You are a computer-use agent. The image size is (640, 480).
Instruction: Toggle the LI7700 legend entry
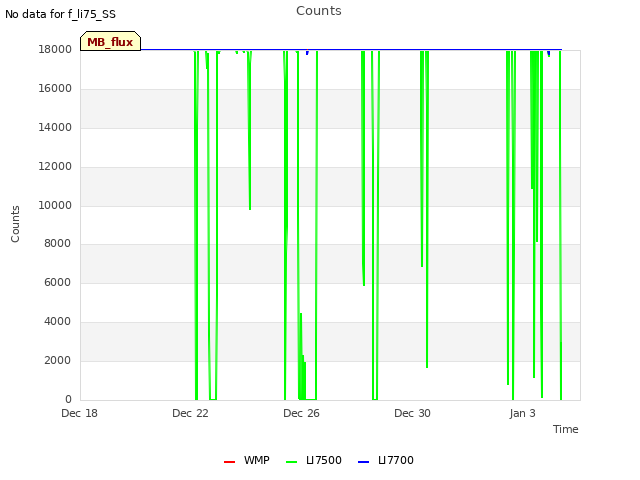pyautogui.click(x=386, y=460)
